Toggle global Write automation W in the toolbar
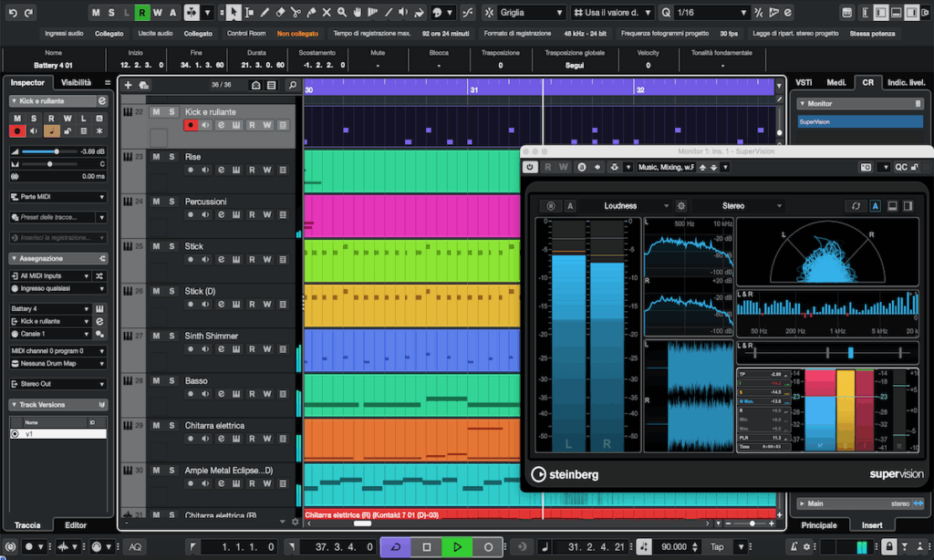This screenshot has height=560, width=934. click(157, 12)
